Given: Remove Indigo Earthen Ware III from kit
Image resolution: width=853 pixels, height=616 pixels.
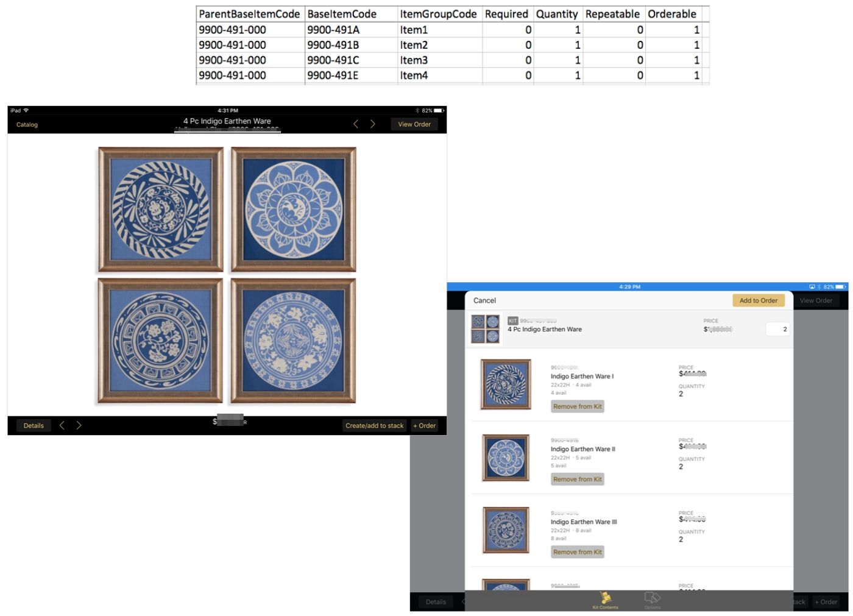Looking at the screenshot, I should tap(578, 552).
